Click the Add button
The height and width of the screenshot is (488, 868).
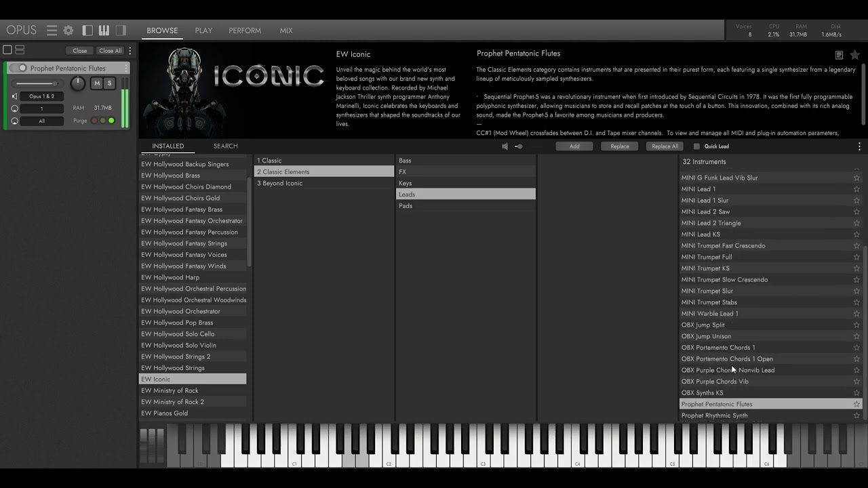click(574, 146)
